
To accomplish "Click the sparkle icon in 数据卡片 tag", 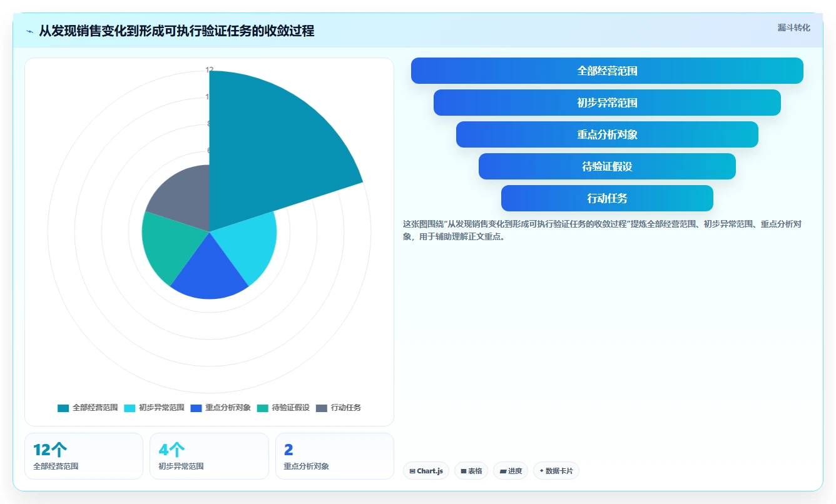I will click(541, 471).
